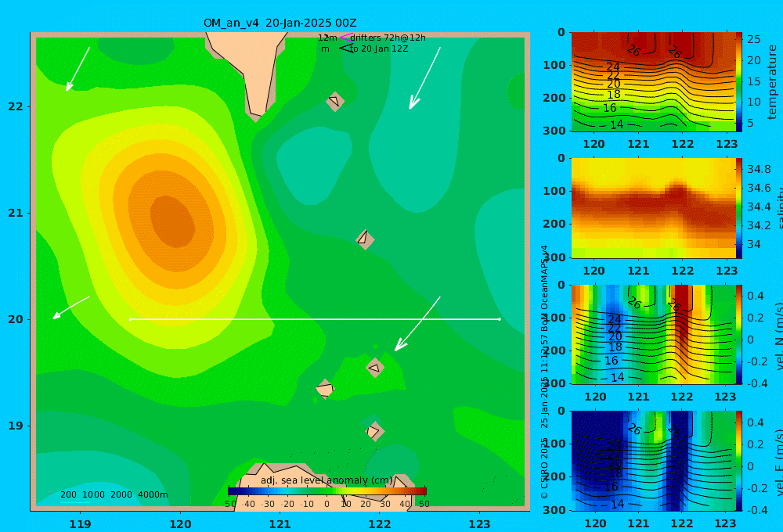The height and width of the screenshot is (532, 783).
Task: Click the 'vel. E (m/s)' colorbar label
Action: point(778,462)
